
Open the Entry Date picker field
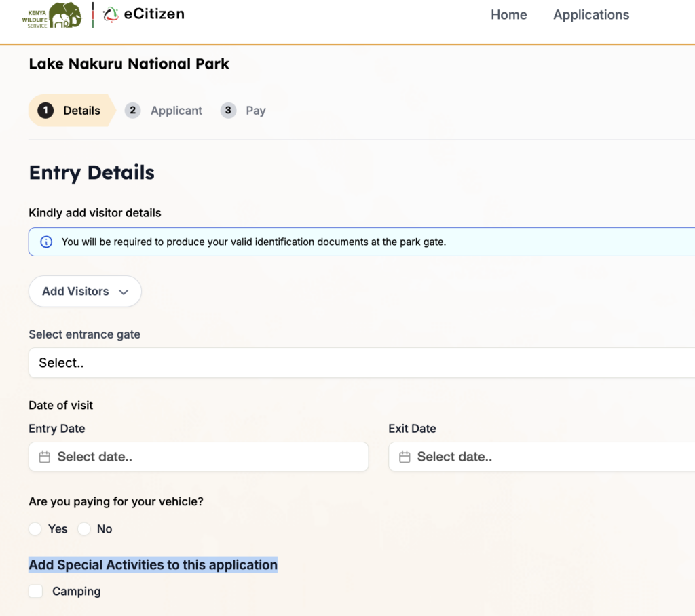199,457
